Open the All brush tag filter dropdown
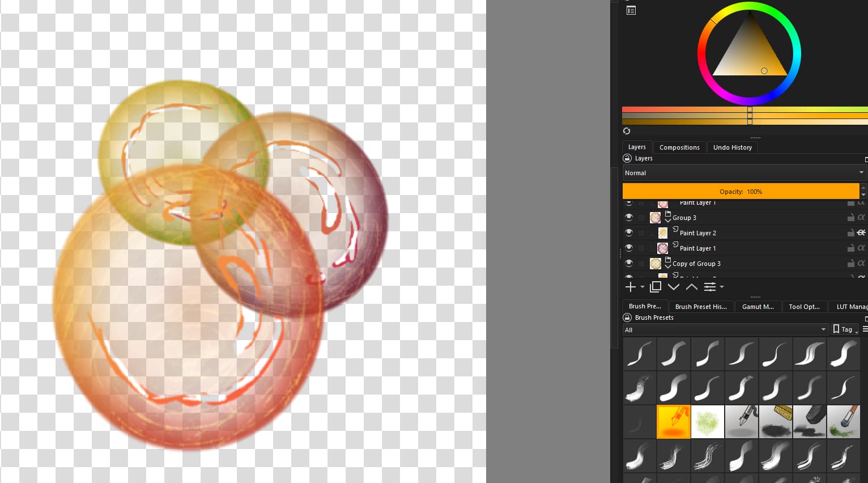868x483 pixels. point(725,329)
